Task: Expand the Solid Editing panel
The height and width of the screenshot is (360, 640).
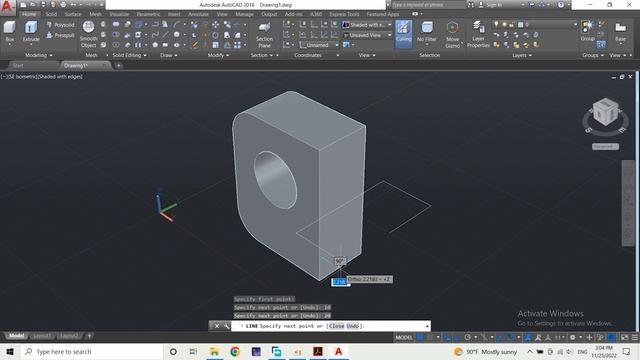Action: (129, 55)
